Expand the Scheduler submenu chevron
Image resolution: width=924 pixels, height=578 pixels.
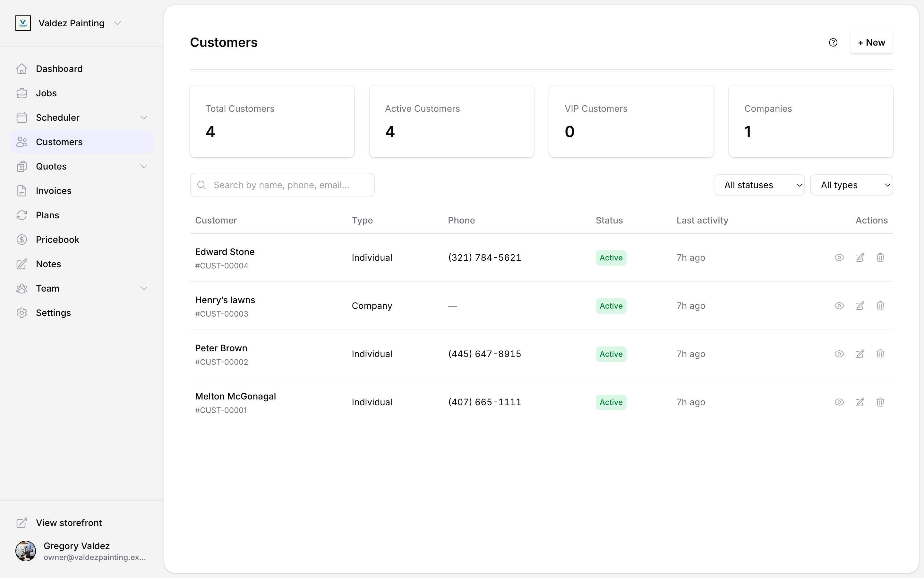click(x=143, y=118)
